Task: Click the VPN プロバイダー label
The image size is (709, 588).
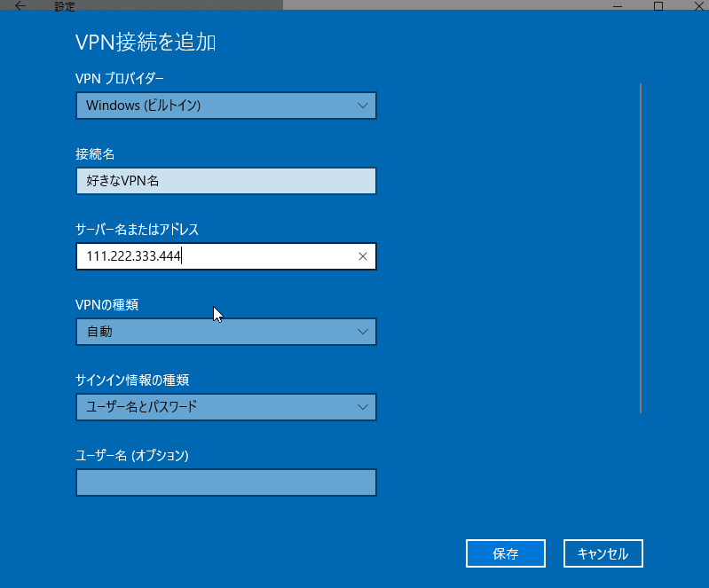Action: (x=120, y=79)
